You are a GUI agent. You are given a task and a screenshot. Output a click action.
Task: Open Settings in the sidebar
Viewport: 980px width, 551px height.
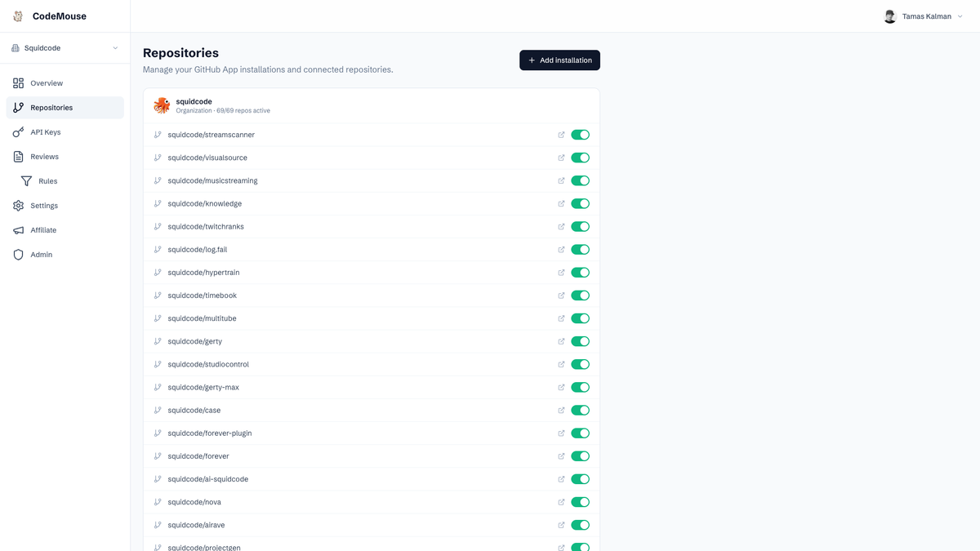tap(65, 206)
